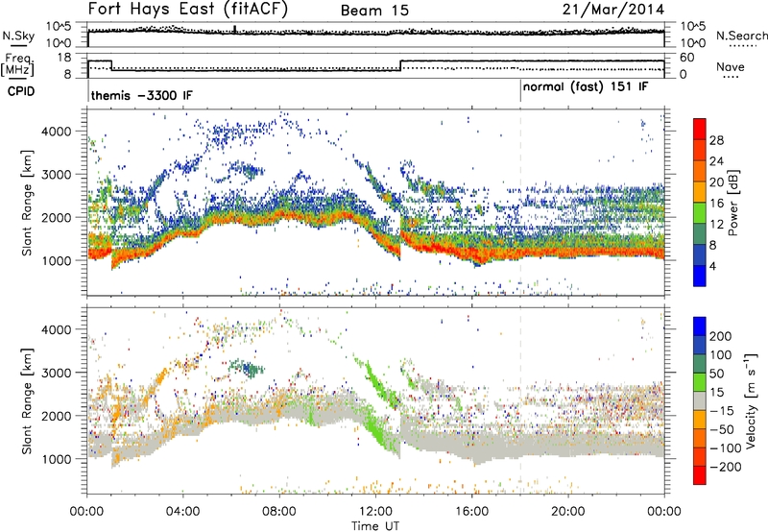
Task: Click the '100' tick on Velocity color bar
Action: tap(721, 355)
